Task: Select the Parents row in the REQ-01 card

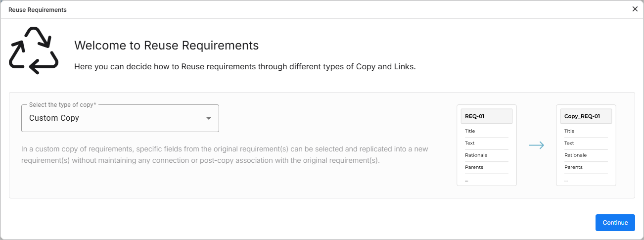Action: [x=486, y=167]
